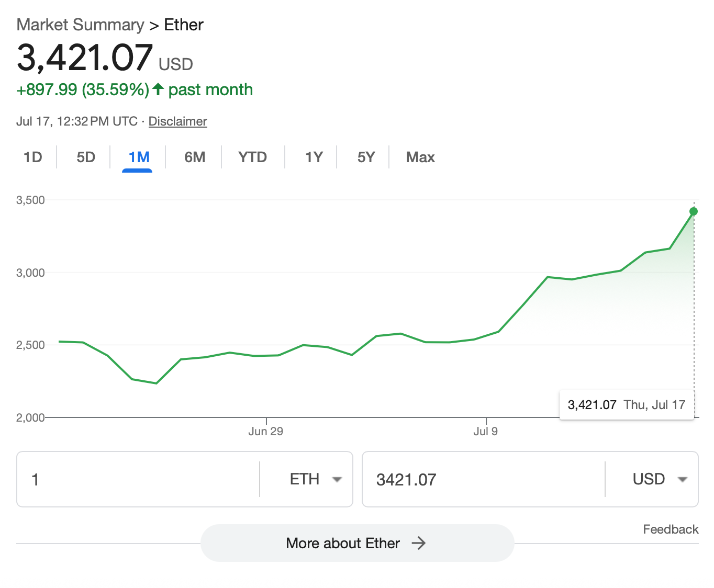The image size is (714, 588).
Task: Select the 1D time range tab
Action: click(33, 157)
